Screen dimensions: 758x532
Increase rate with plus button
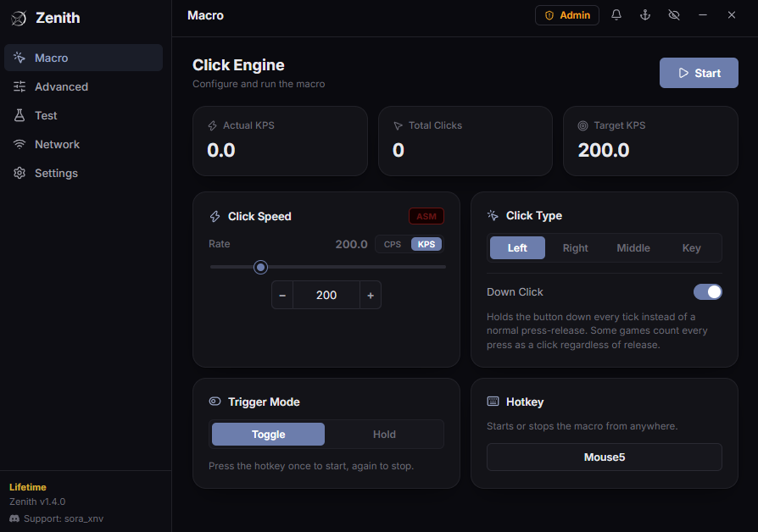coord(371,296)
